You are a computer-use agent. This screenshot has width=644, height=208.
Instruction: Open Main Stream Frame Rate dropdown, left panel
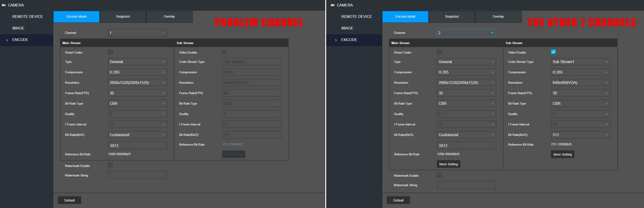[x=138, y=93]
